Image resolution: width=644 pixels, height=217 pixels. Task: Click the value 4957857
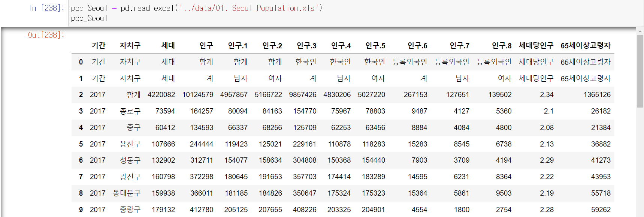[234, 94]
